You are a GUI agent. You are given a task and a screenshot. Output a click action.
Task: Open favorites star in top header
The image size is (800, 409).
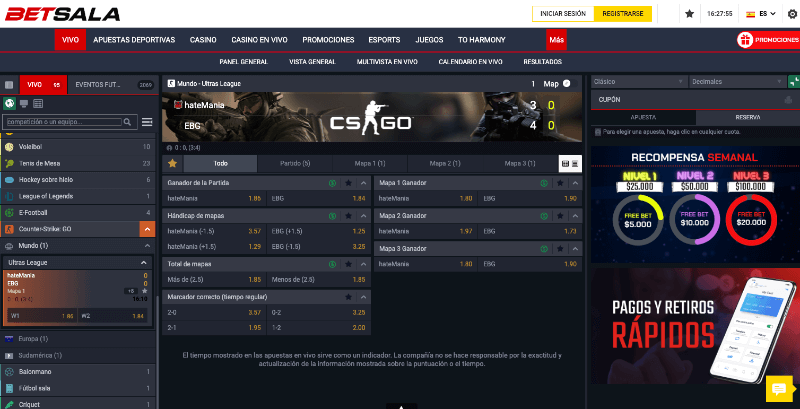pyautogui.click(x=689, y=14)
